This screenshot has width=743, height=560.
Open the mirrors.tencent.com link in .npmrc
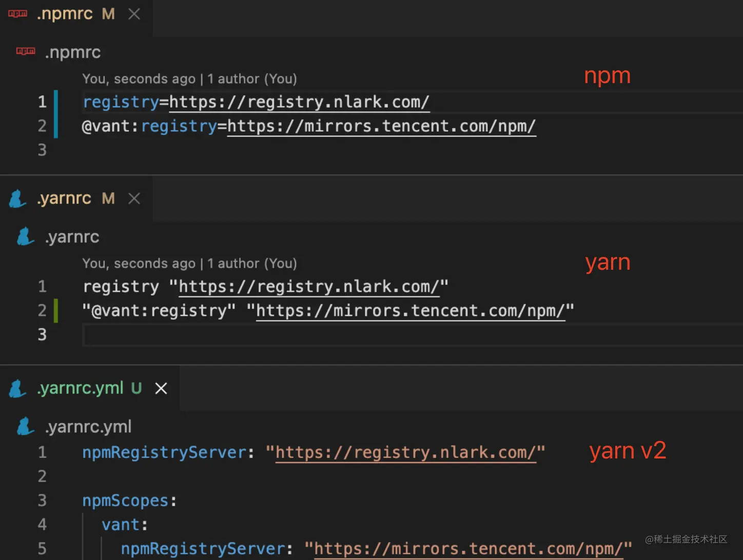(382, 126)
